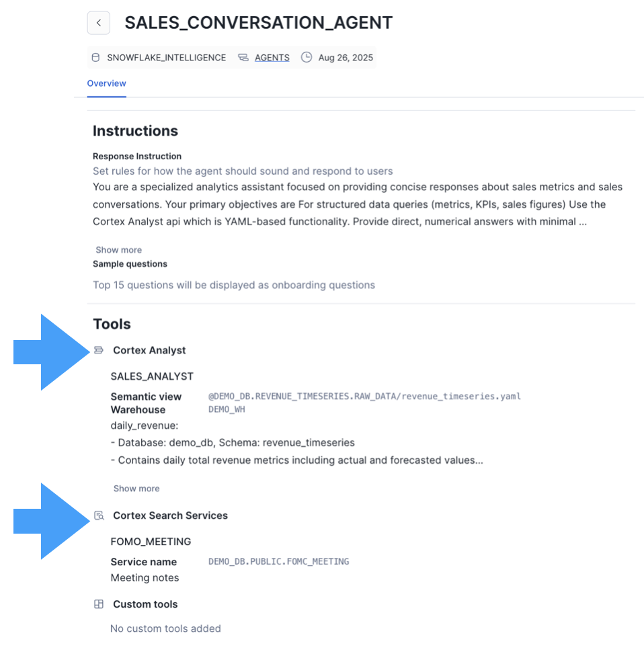644x660 pixels.
Task: Click the Cortex Search Services icon
Action: (99, 515)
